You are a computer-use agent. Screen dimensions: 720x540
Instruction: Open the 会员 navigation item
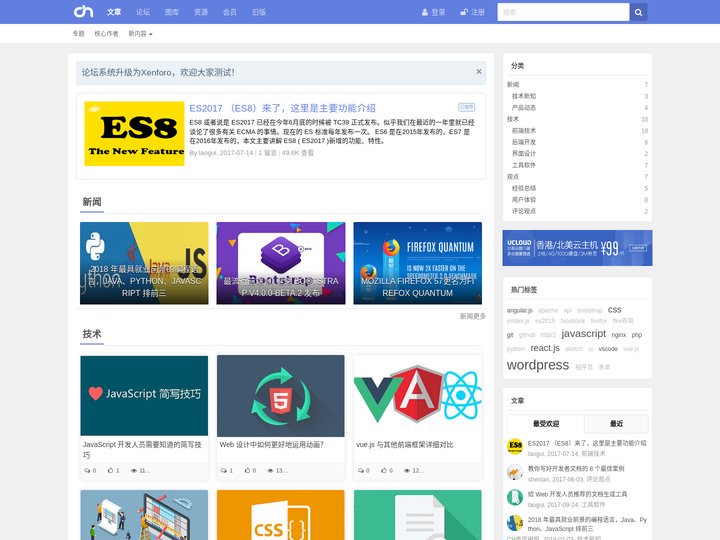tap(230, 12)
